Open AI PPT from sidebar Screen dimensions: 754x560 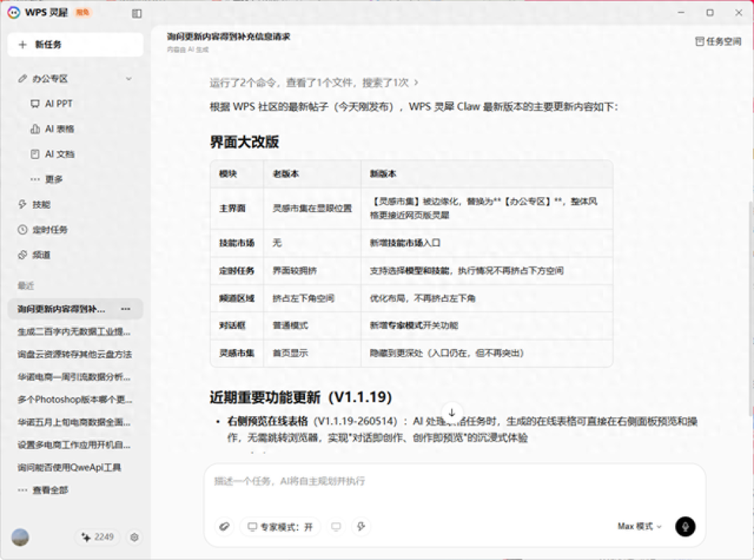tap(59, 104)
